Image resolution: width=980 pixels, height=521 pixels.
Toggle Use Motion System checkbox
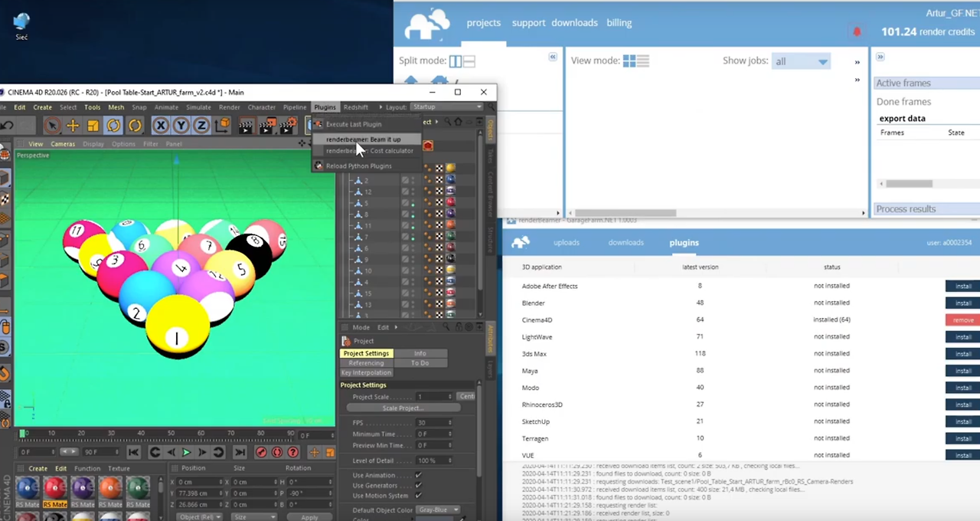click(x=418, y=496)
